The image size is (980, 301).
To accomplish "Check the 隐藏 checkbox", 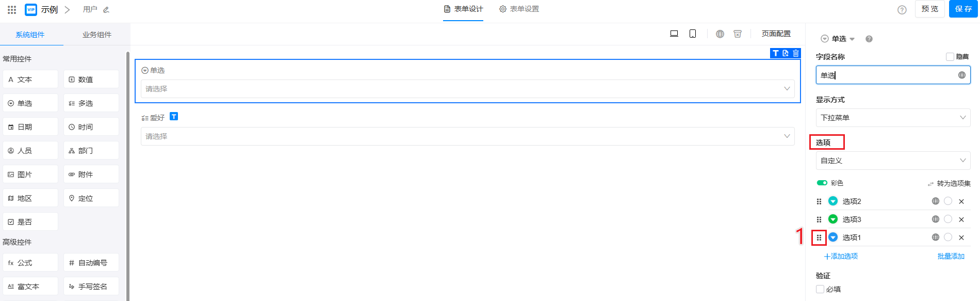I will pyautogui.click(x=950, y=57).
